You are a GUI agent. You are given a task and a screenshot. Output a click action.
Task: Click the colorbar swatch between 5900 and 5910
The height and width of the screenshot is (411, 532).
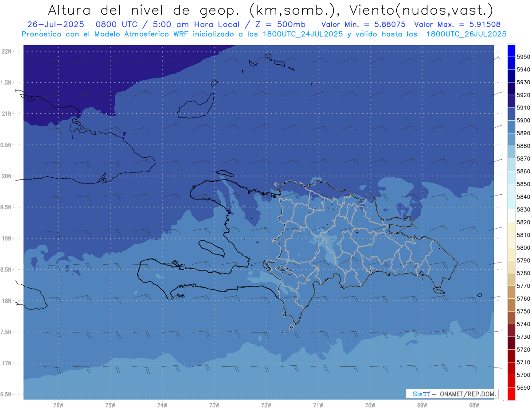pyautogui.click(x=511, y=114)
